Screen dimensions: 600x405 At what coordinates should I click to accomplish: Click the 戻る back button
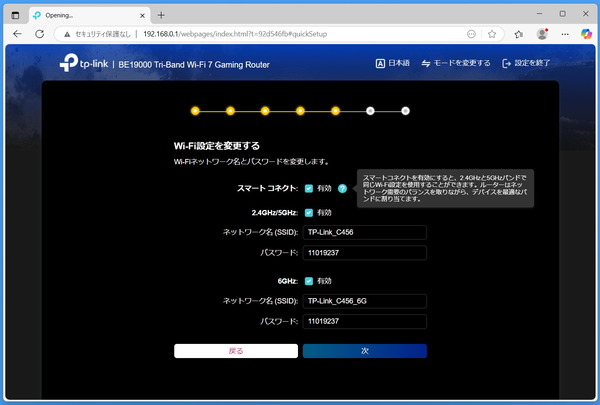click(236, 351)
